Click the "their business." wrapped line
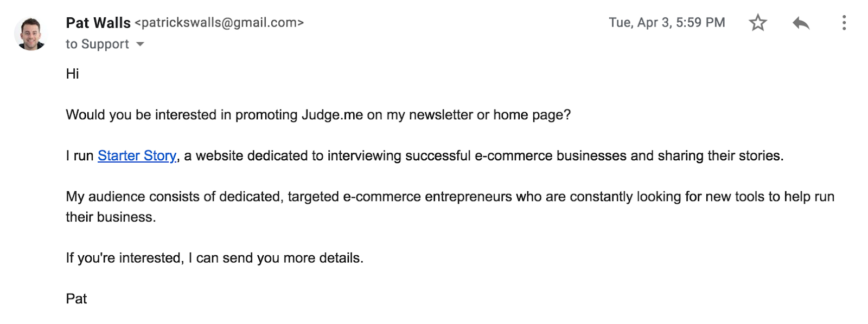This screenshot has width=868, height=324. (111, 217)
